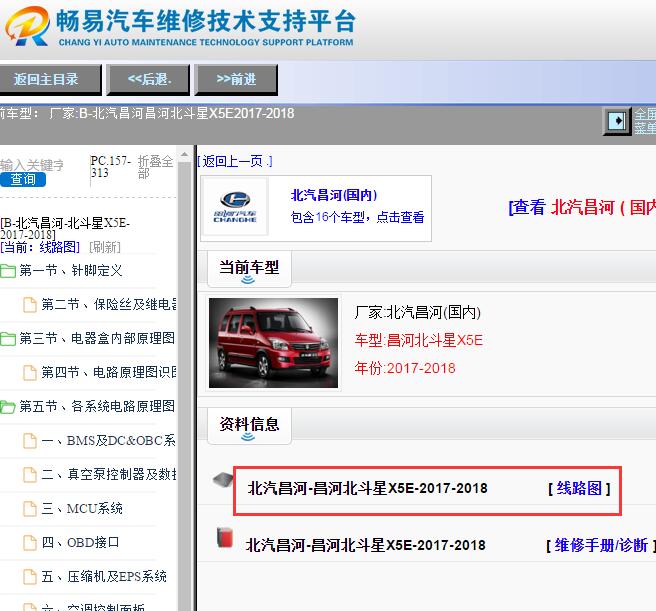Go forward with >>前进 button
The image size is (656, 611).
click(236, 80)
